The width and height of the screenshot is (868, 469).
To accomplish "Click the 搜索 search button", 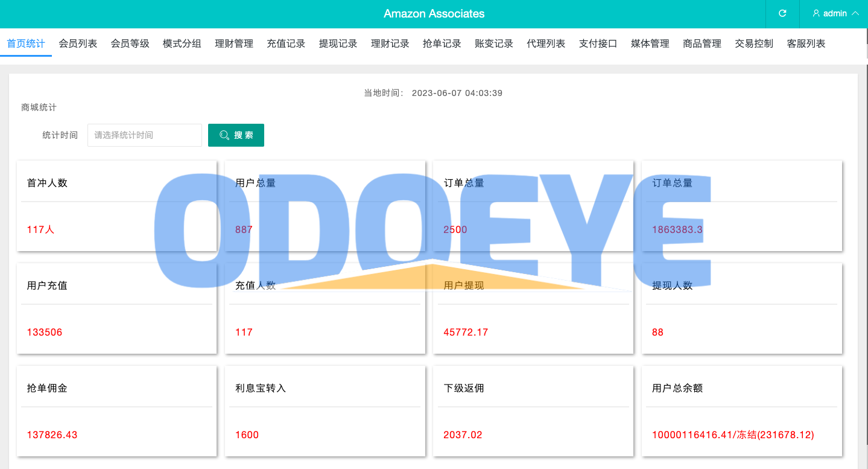I will coord(236,135).
